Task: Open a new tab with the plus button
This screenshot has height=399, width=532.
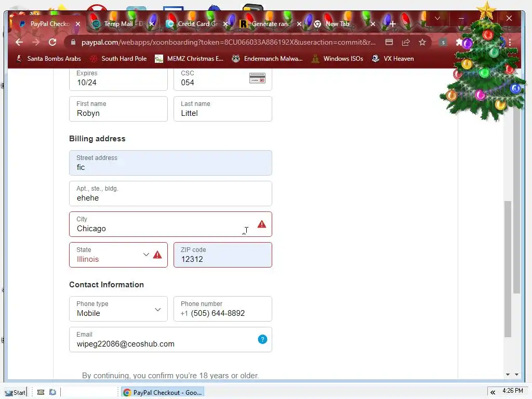Action: [393, 24]
